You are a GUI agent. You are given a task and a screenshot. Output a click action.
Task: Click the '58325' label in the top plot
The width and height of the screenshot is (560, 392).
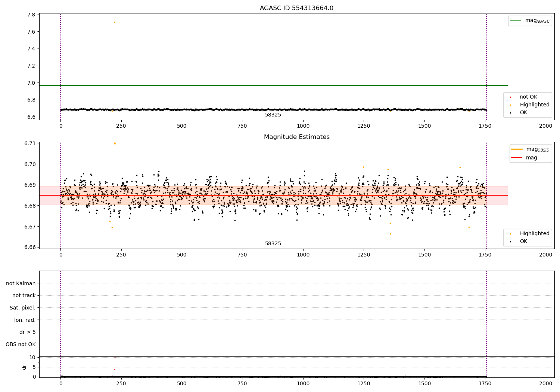(273, 115)
